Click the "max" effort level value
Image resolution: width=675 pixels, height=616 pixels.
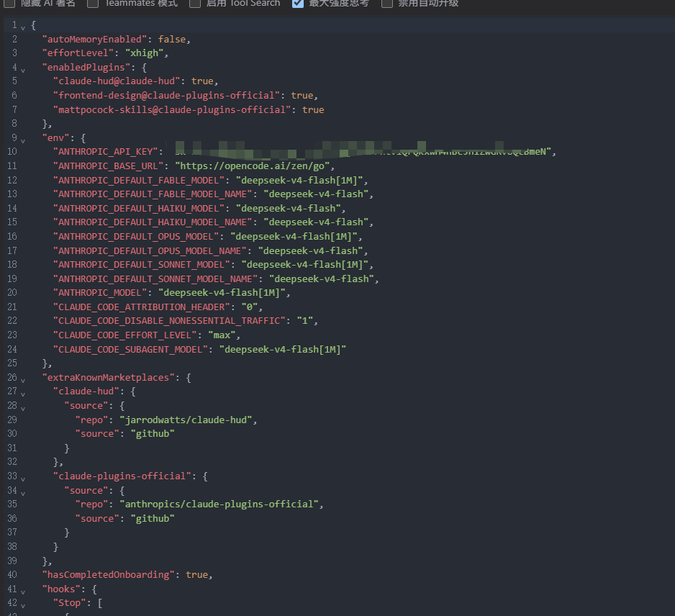tap(221, 335)
